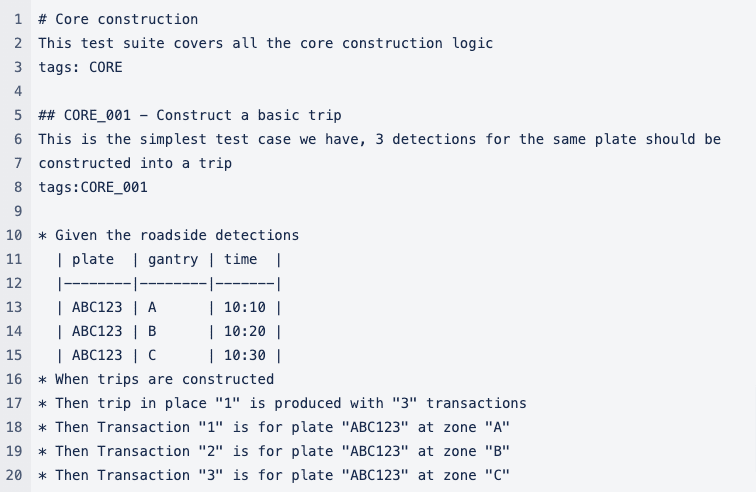Click the '10:10' time cell

pyautogui.click(x=244, y=307)
